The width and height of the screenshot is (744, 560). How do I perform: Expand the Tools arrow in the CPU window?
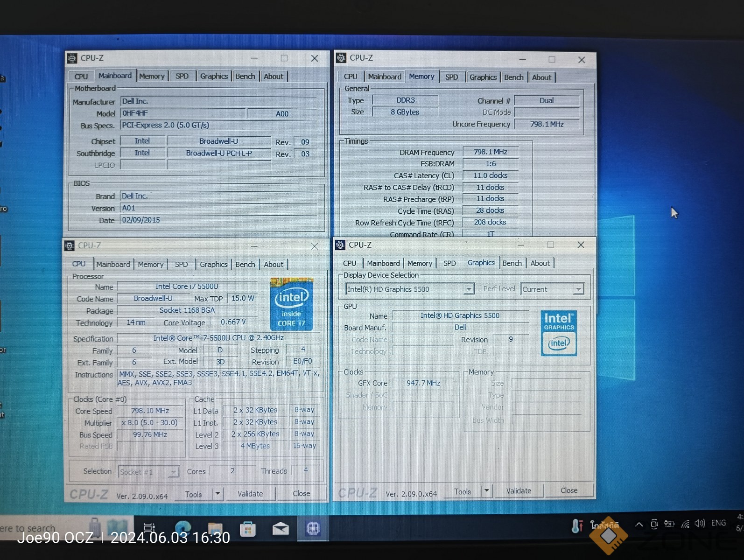coord(218,493)
